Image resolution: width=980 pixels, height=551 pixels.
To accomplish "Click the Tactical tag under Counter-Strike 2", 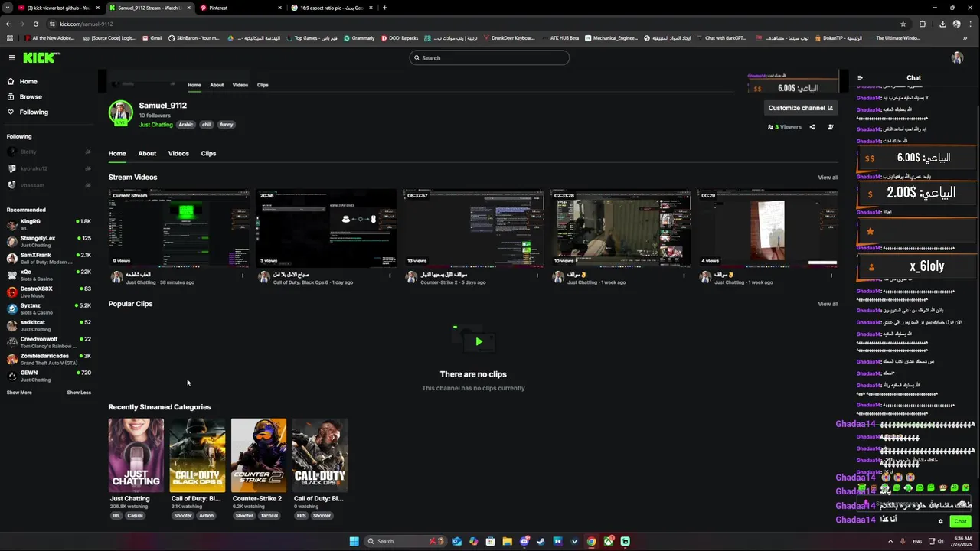I will [x=269, y=516].
